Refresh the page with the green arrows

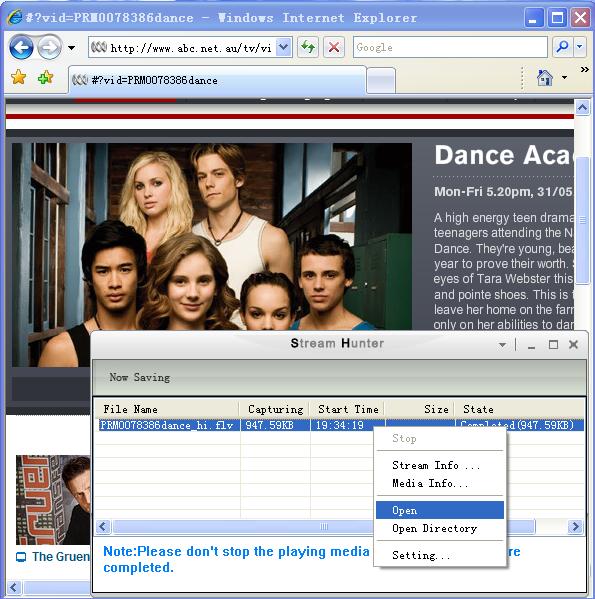click(x=308, y=47)
